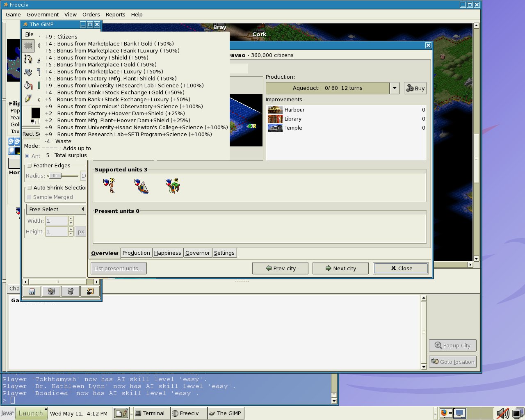Screen dimensions: 525x420
Task: Click the Width input field in GIMP
Action: pyautogui.click(x=56, y=221)
